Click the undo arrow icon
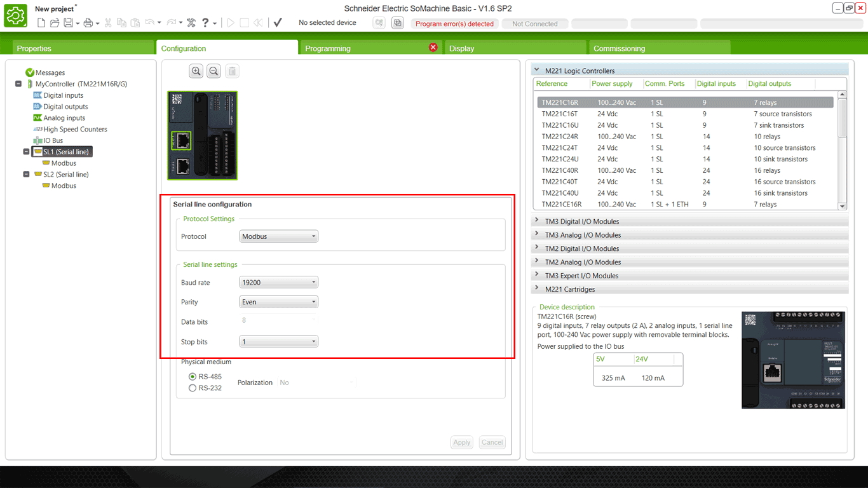This screenshot has height=488, width=868. click(150, 23)
